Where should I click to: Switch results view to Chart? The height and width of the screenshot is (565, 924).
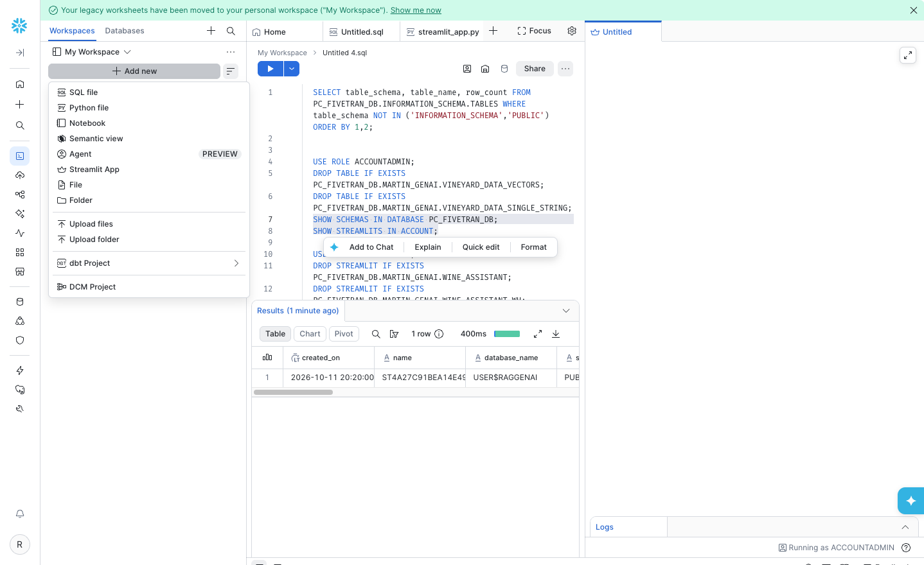310,334
